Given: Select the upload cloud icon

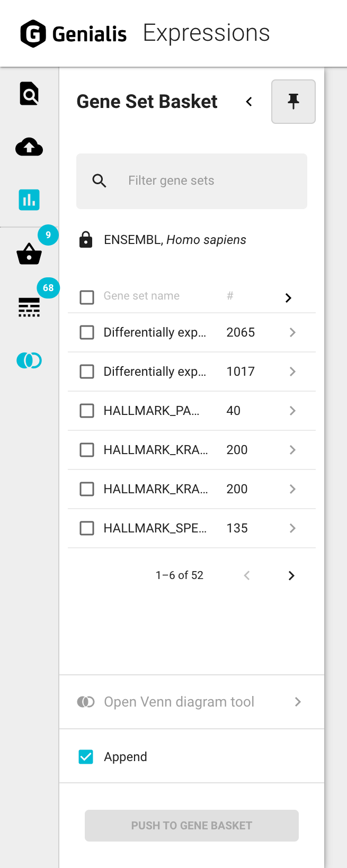Looking at the screenshot, I should click(29, 147).
